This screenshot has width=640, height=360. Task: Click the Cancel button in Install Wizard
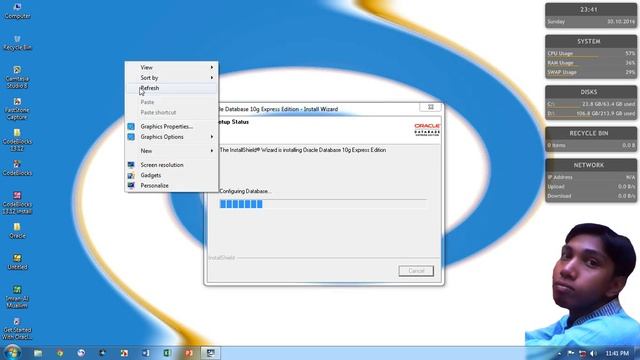(416, 271)
